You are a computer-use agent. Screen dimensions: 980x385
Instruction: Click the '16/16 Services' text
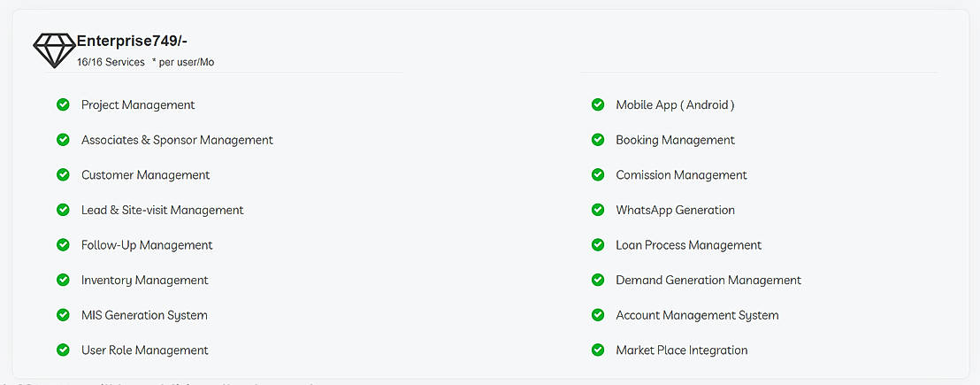pyautogui.click(x=111, y=62)
